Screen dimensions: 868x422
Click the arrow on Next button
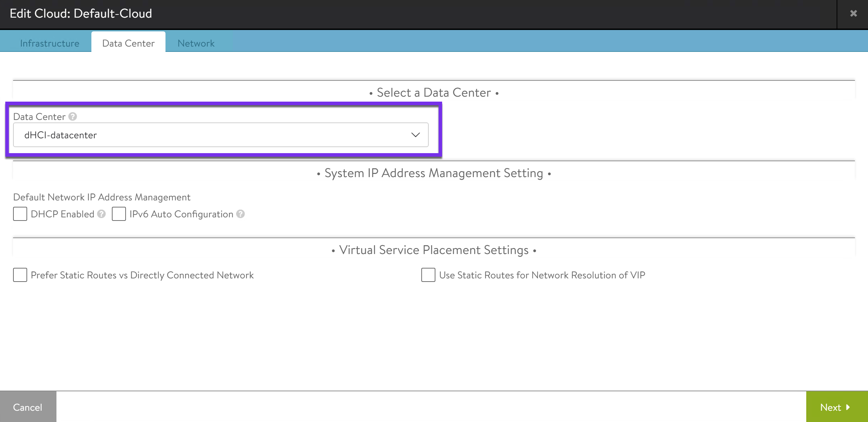pyautogui.click(x=849, y=407)
